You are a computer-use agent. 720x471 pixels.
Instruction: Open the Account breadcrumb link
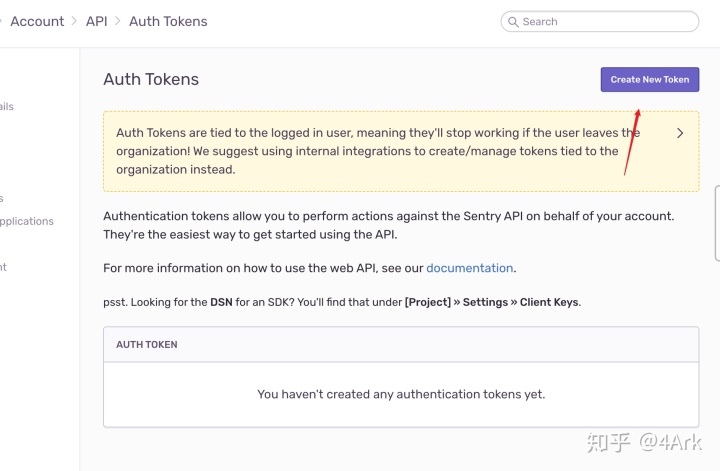[37, 22]
